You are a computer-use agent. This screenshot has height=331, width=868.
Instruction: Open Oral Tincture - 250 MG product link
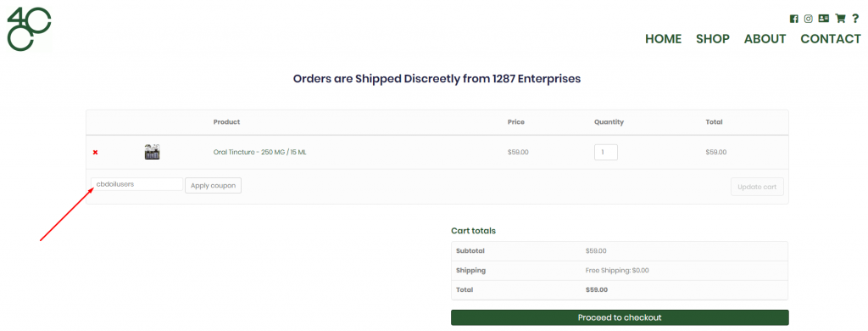(259, 152)
